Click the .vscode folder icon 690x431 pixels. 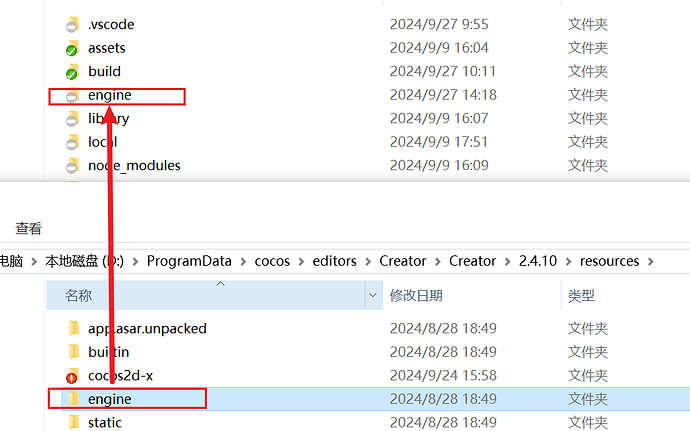[72, 24]
